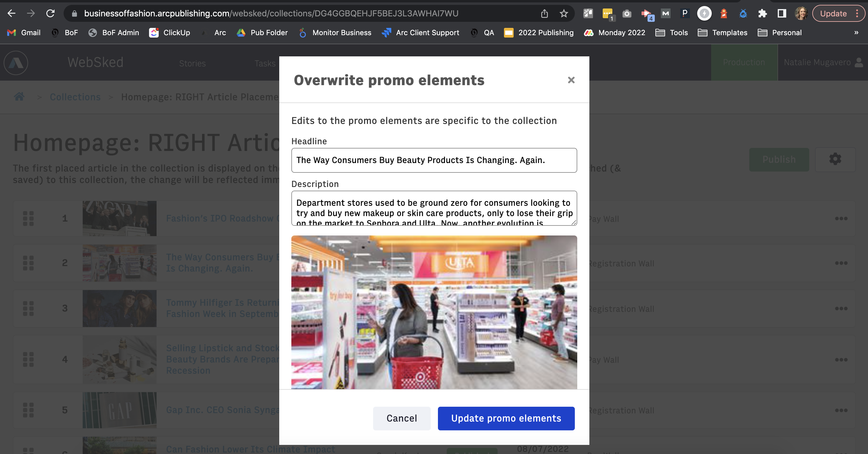
Task: Reload the current page
Action: (51, 14)
